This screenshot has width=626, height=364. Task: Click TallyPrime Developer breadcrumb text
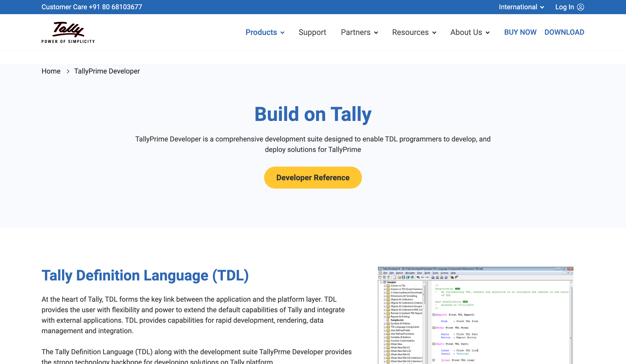pos(107,71)
